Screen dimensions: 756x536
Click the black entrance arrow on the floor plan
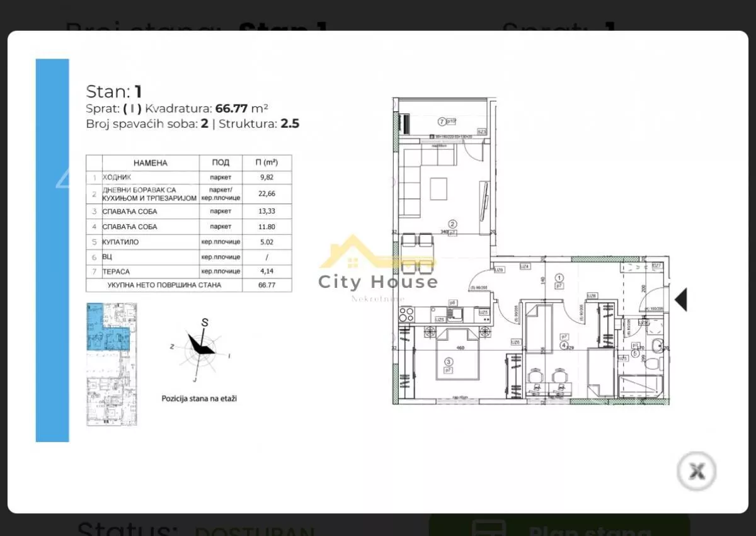(x=680, y=299)
